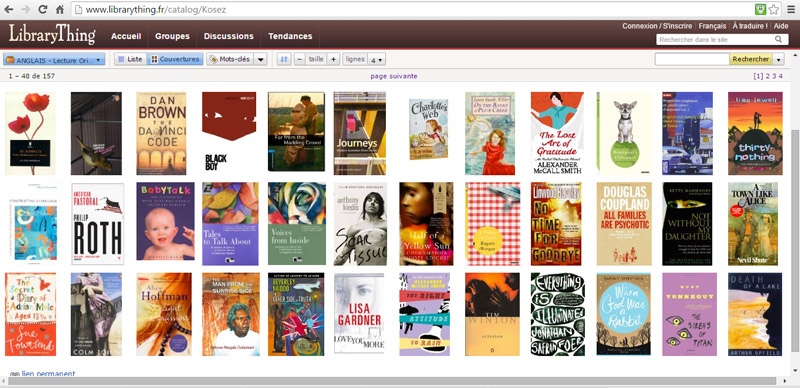
Task: Go back with browser back arrow
Action: (x=9, y=9)
